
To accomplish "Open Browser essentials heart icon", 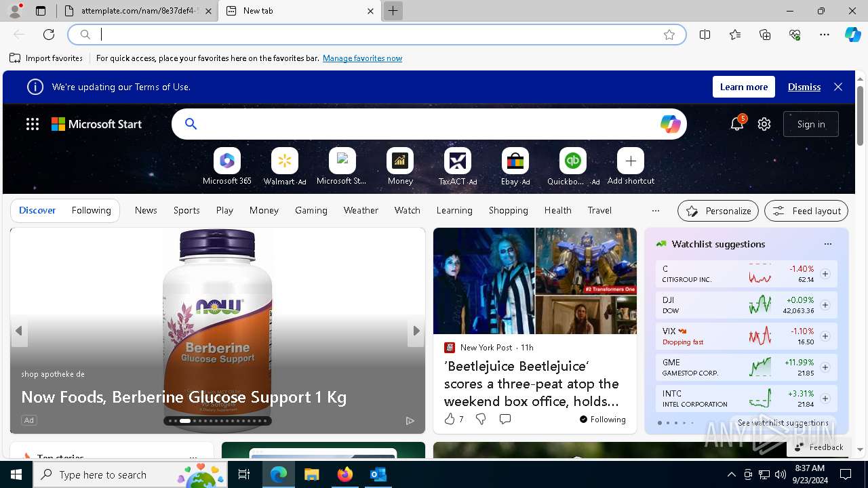I will pos(795,35).
